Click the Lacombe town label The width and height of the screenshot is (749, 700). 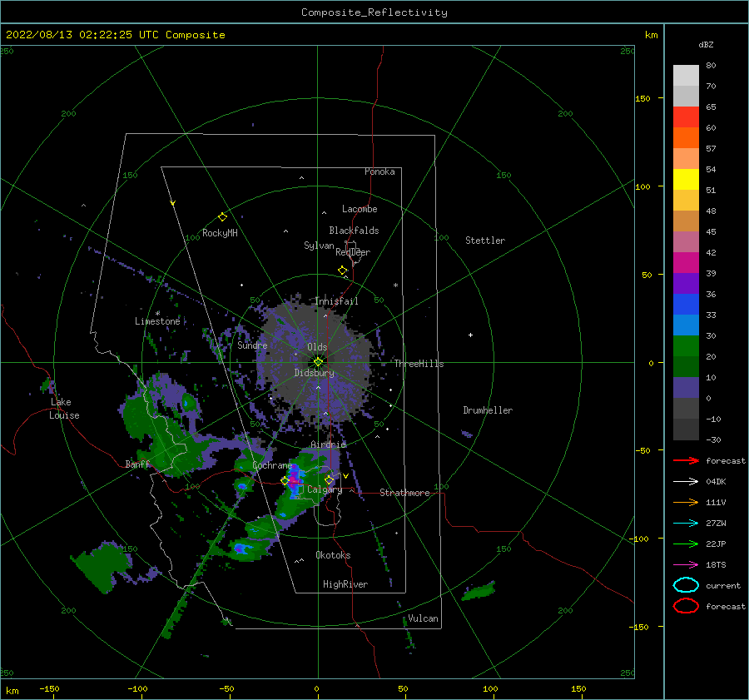tap(360, 209)
